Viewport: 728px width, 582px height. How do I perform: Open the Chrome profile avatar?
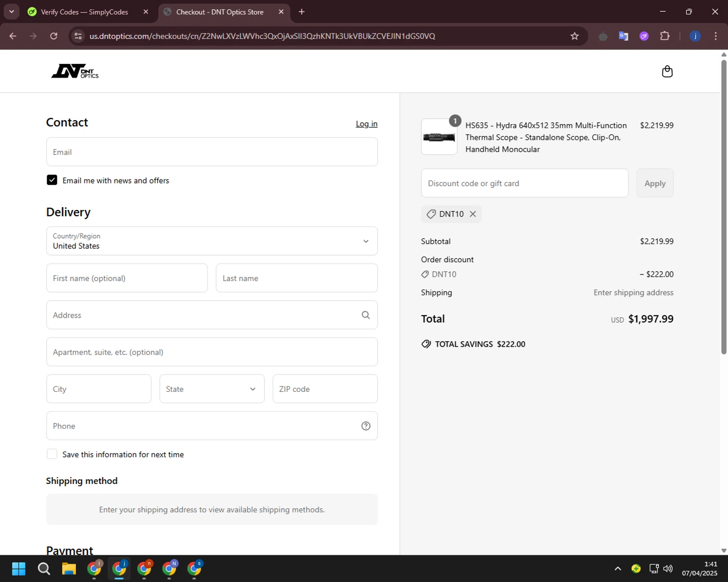[x=695, y=36]
